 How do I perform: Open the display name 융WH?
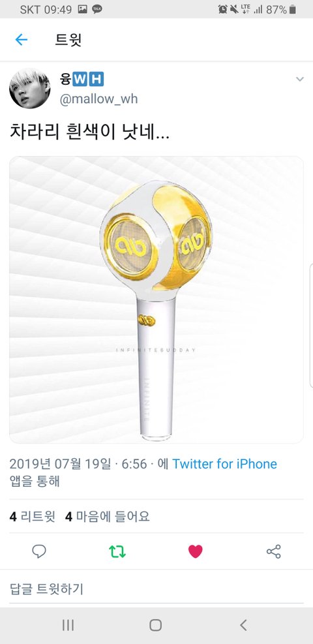(82, 79)
